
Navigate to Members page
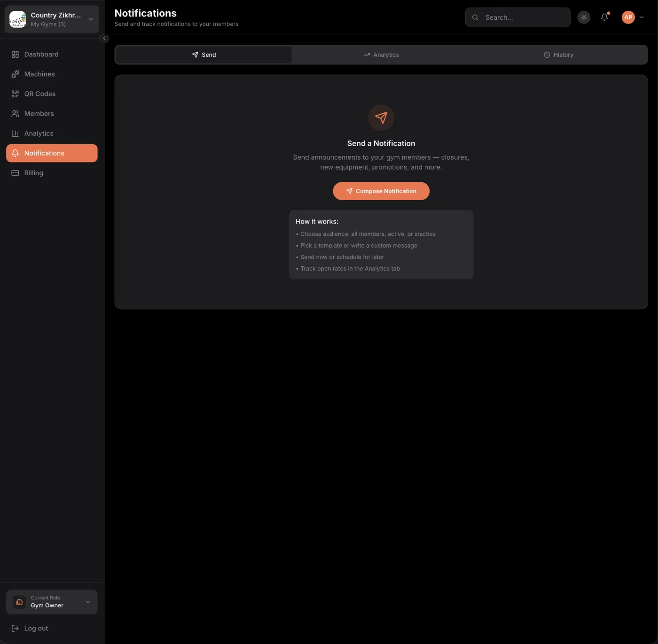click(x=52, y=114)
